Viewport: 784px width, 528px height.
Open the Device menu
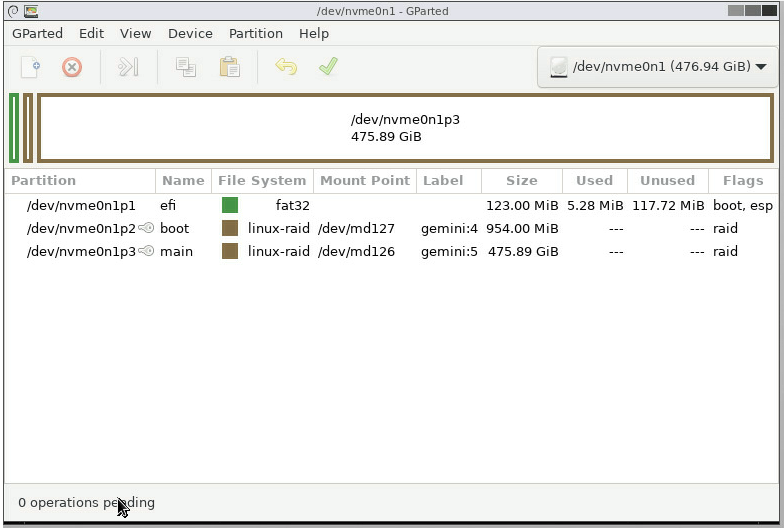190,34
